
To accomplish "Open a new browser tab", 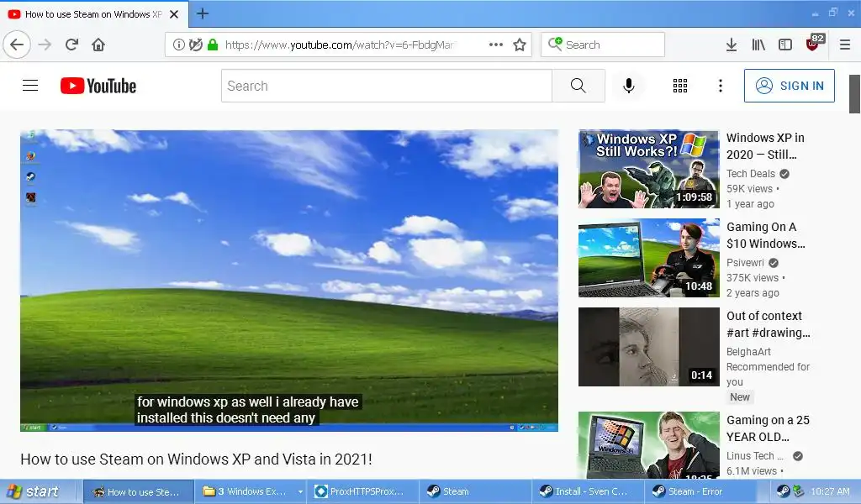I will (x=202, y=13).
